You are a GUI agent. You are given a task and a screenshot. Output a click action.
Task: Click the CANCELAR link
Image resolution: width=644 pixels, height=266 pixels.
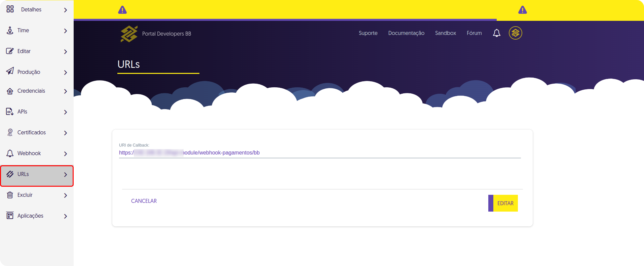[144, 201]
